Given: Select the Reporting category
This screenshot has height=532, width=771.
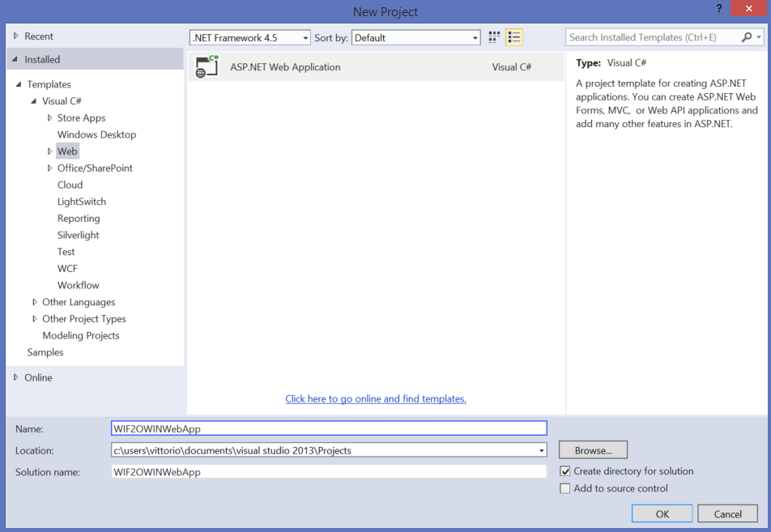Looking at the screenshot, I should pyautogui.click(x=79, y=219).
